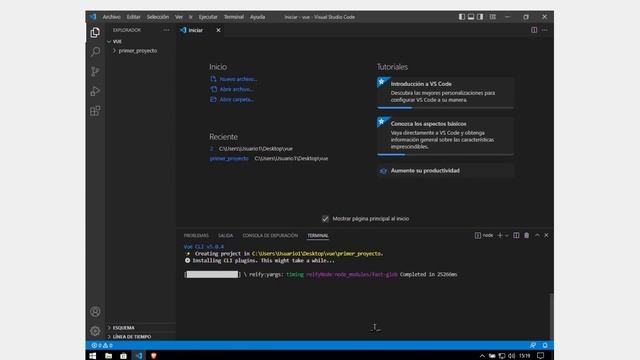
Task: Select the TERMINAL panel tab
Action: pyautogui.click(x=318, y=236)
